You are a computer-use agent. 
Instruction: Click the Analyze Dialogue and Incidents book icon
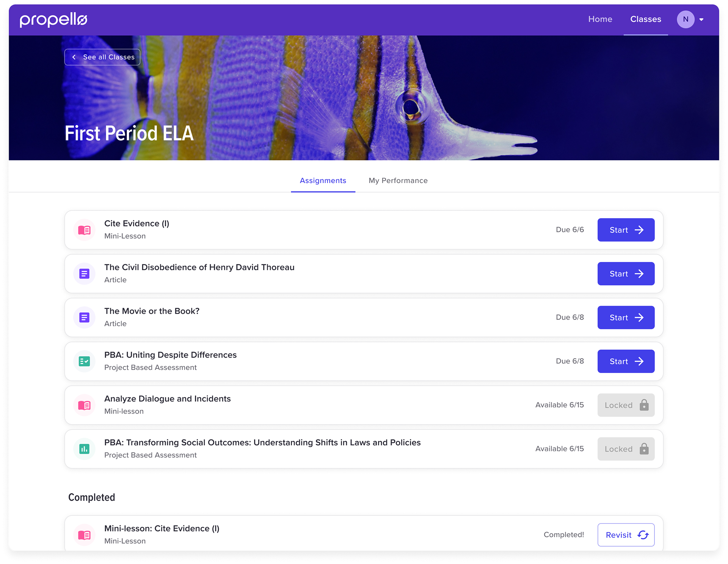point(84,405)
